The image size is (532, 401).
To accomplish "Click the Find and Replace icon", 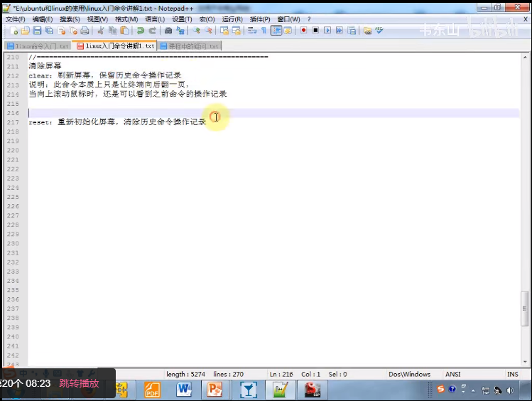I will (x=180, y=31).
